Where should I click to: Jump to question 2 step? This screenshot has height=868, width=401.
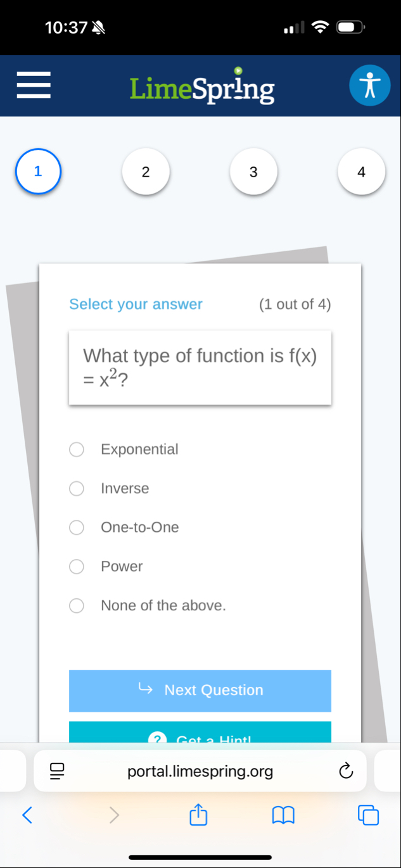coord(146,172)
